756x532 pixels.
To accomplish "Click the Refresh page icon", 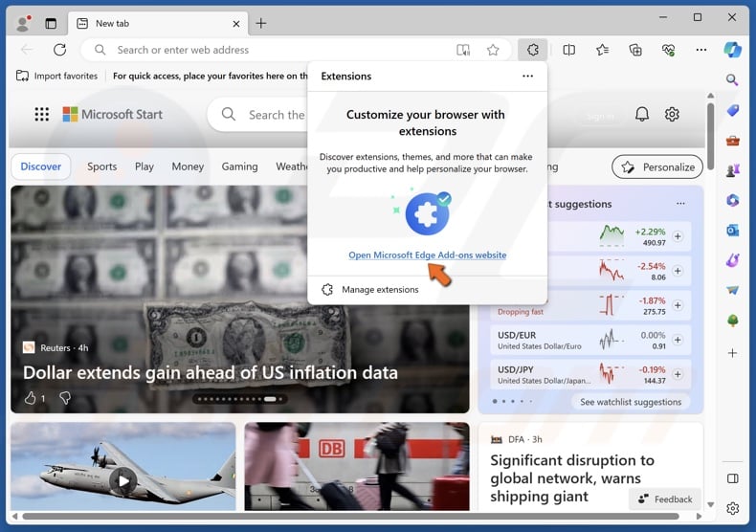I will 59,50.
